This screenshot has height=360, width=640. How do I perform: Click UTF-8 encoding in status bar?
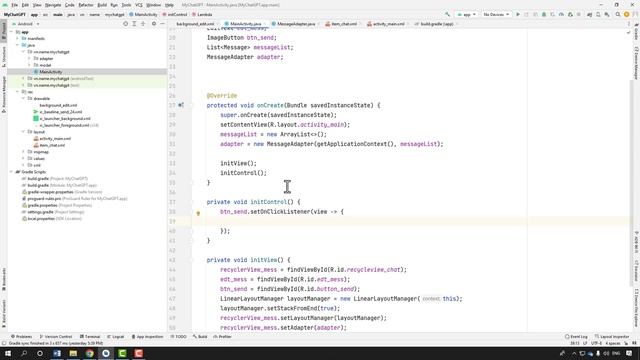(596, 344)
